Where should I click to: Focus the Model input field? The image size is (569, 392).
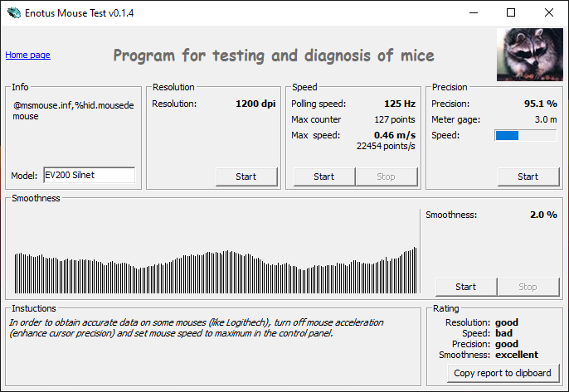tap(90, 175)
